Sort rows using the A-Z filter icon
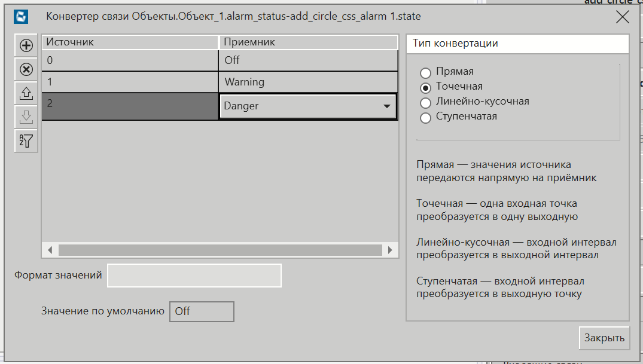 pyautogui.click(x=26, y=141)
